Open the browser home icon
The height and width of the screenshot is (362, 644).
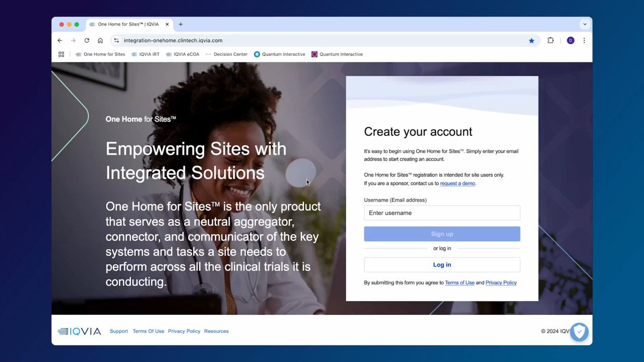tap(100, 40)
